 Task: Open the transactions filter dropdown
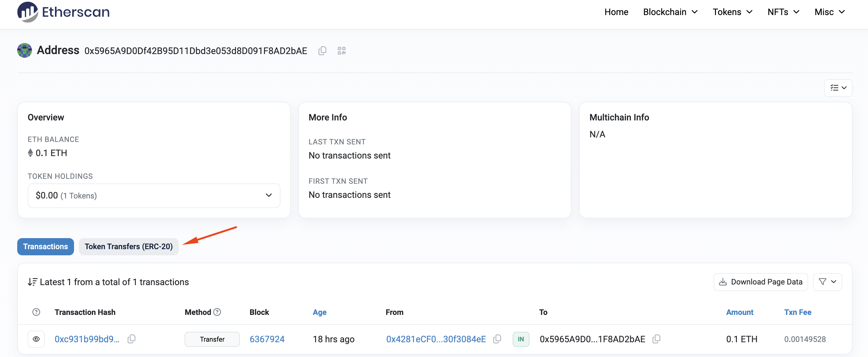(827, 282)
